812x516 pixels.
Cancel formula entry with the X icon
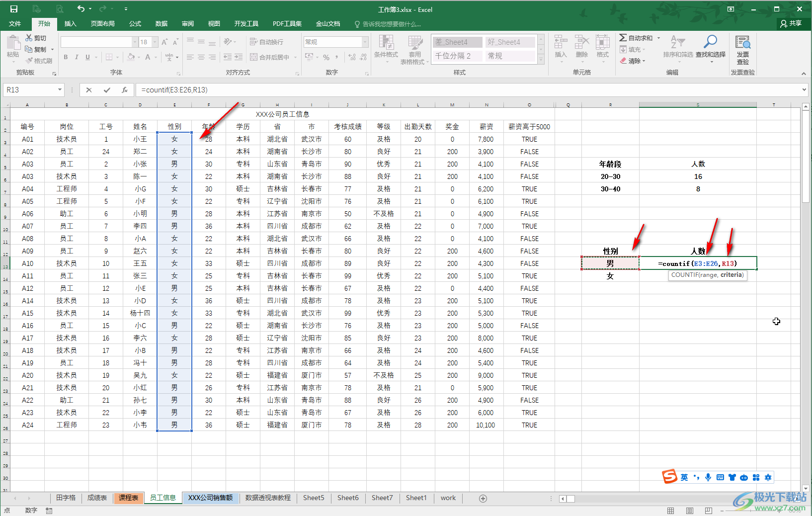pyautogui.click(x=89, y=90)
